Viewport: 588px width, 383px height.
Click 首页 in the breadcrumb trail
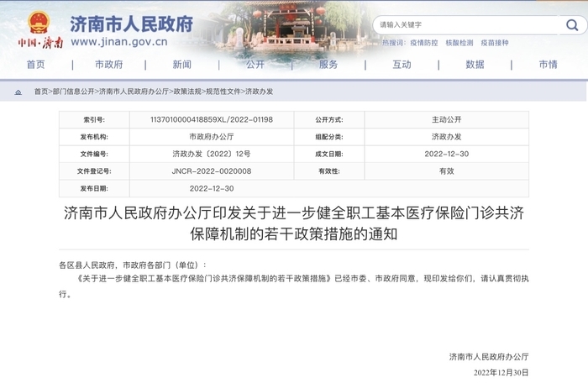tap(41, 92)
